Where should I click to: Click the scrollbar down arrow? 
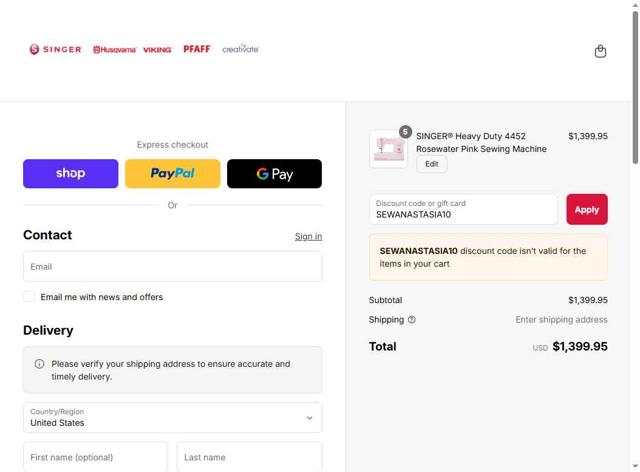(x=635, y=466)
